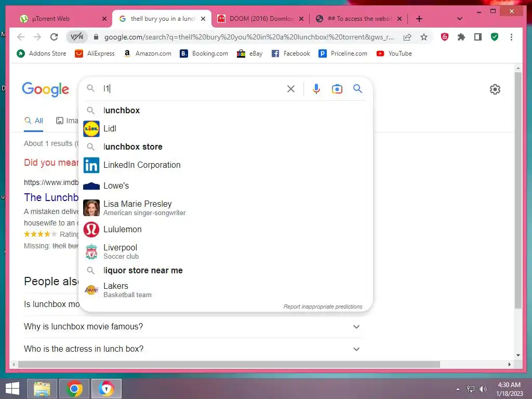Bookmark this page with star icon
This screenshot has width=532, height=399.
(x=424, y=37)
